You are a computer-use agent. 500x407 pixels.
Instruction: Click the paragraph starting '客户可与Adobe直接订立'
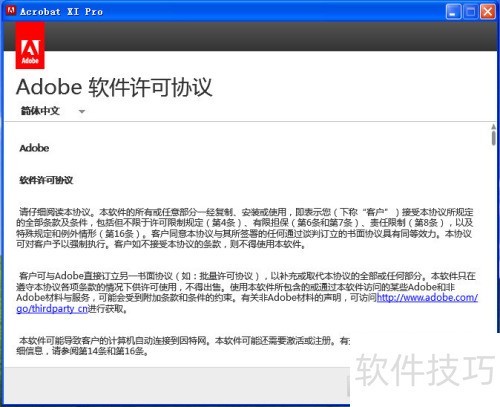(x=247, y=292)
